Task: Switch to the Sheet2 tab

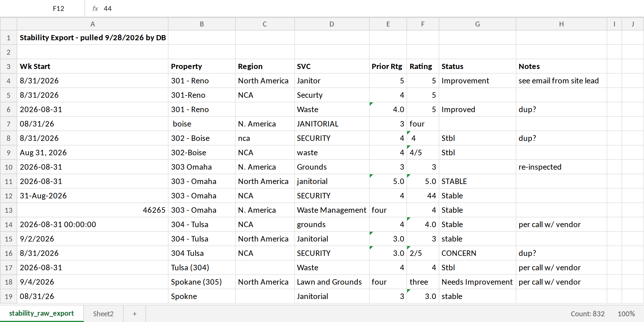Action: [x=103, y=314]
